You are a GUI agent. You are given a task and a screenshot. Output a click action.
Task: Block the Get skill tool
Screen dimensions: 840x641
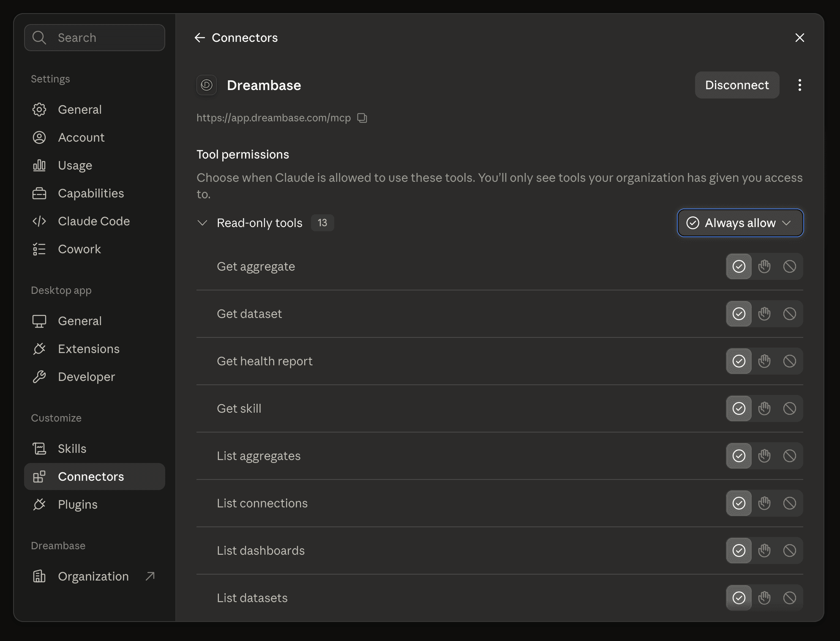coord(790,408)
